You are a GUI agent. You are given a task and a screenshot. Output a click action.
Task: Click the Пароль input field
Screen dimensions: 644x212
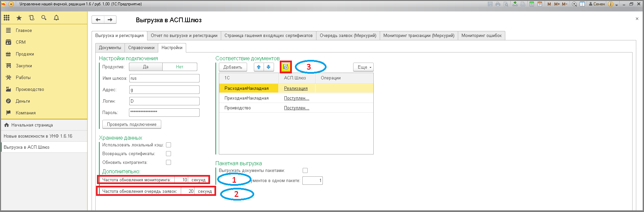coord(164,112)
